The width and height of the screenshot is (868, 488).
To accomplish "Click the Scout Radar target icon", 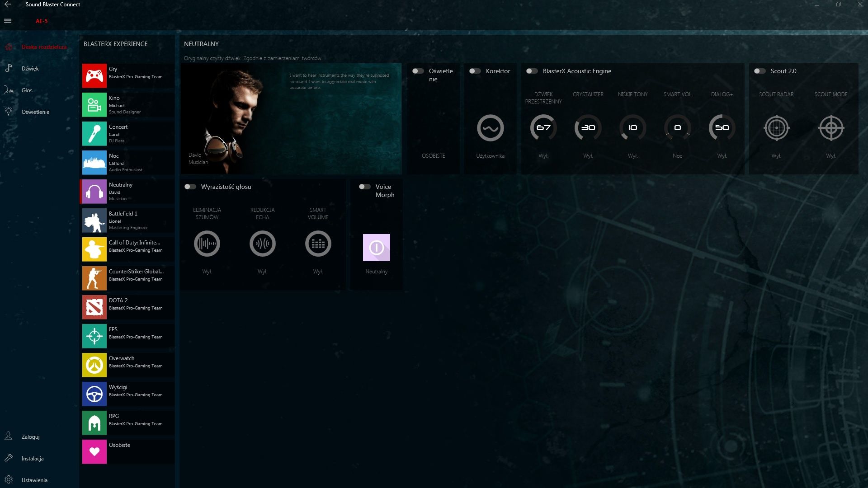I will (776, 128).
